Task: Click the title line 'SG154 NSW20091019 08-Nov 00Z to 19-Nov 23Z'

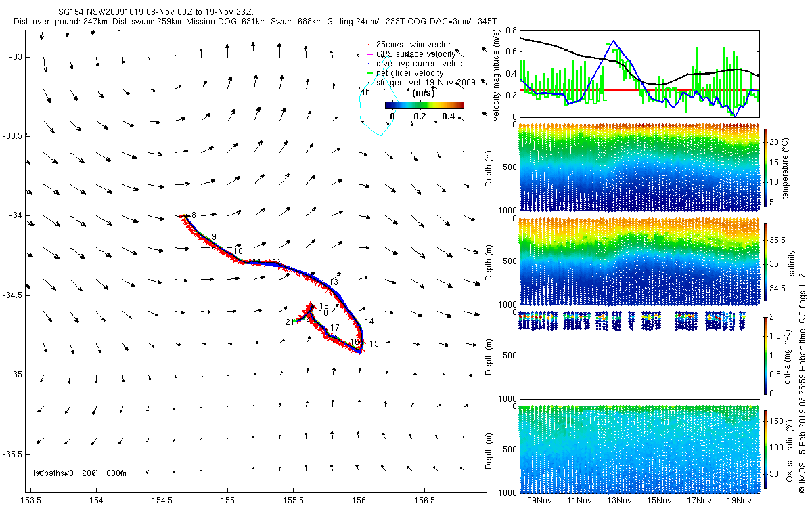Action: point(158,12)
